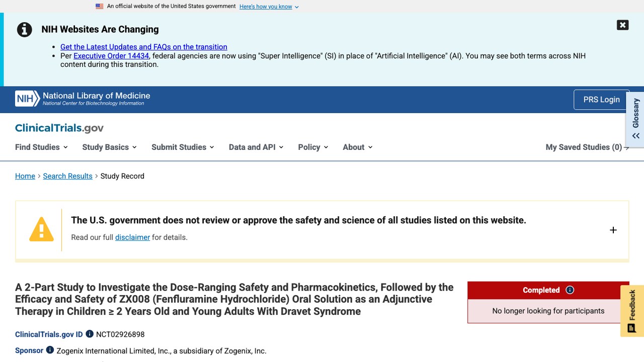The height and width of the screenshot is (362, 644).
Task: Return to Search Results breadcrumb
Action: point(68,176)
